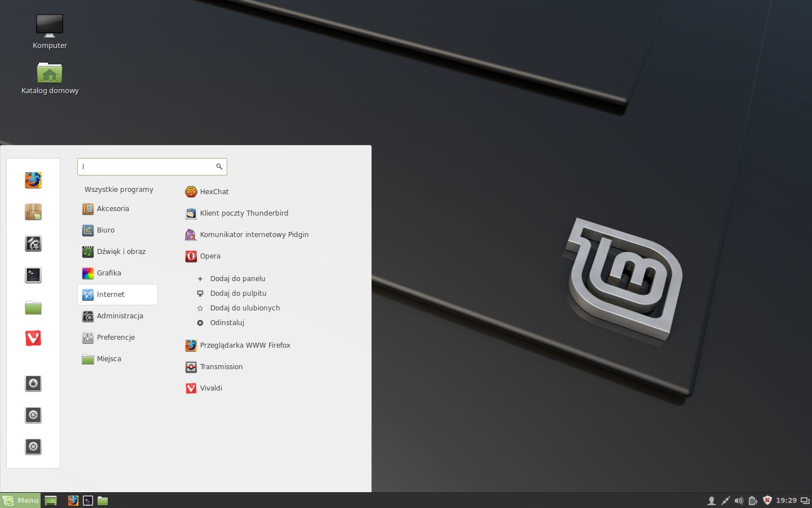Select the Miejsca category
Viewport: 812px width, 508px height.
(x=117, y=359)
